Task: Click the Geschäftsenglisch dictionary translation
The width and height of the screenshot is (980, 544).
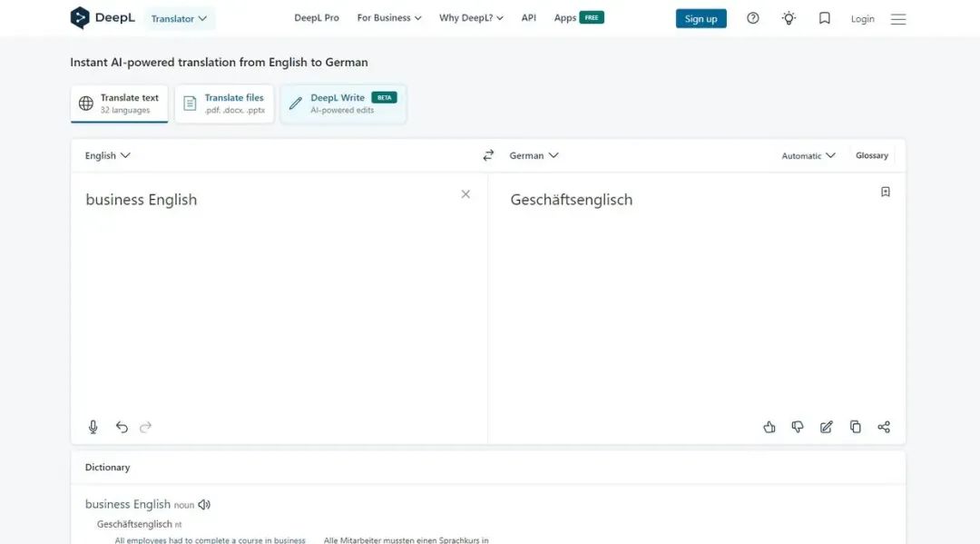Action: tap(134, 524)
